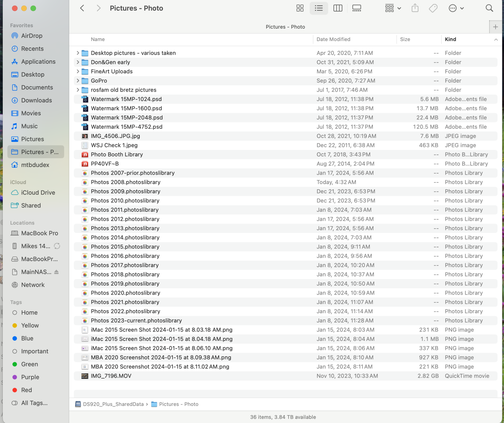Switch to column view
504x423 pixels.
click(338, 8)
